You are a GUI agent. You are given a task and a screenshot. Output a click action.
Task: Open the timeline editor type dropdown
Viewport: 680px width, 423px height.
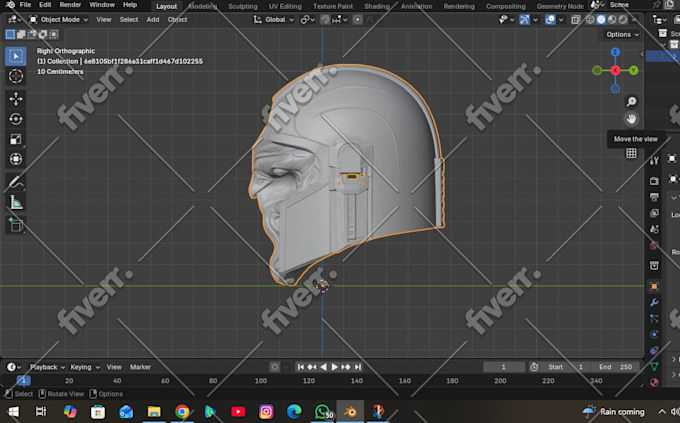click(14, 367)
